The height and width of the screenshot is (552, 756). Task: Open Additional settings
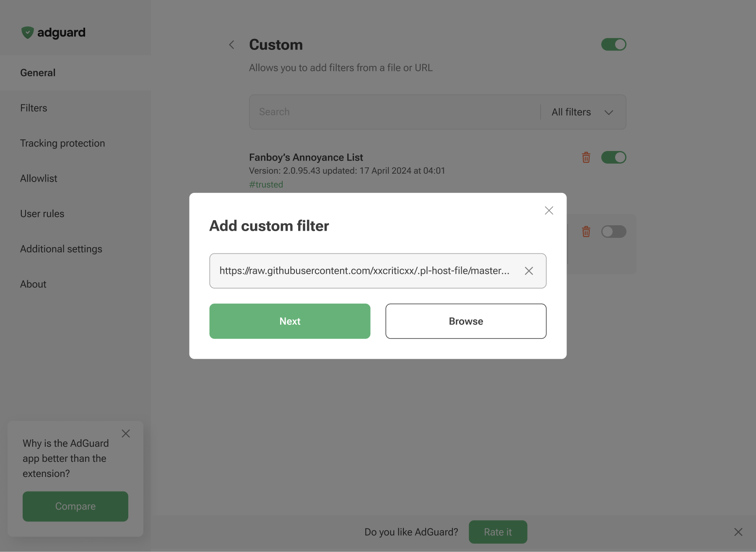point(75,249)
